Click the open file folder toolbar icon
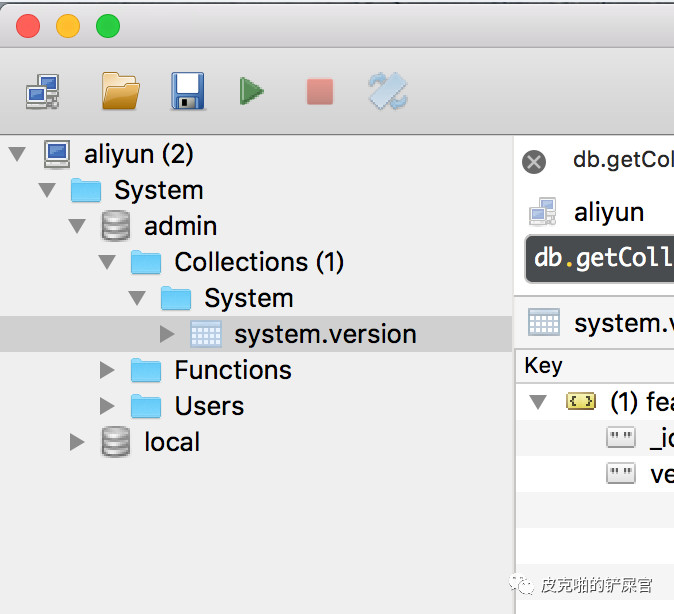Image resolution: width=674 pixels, height=614 pixels. tap(121, 91)
